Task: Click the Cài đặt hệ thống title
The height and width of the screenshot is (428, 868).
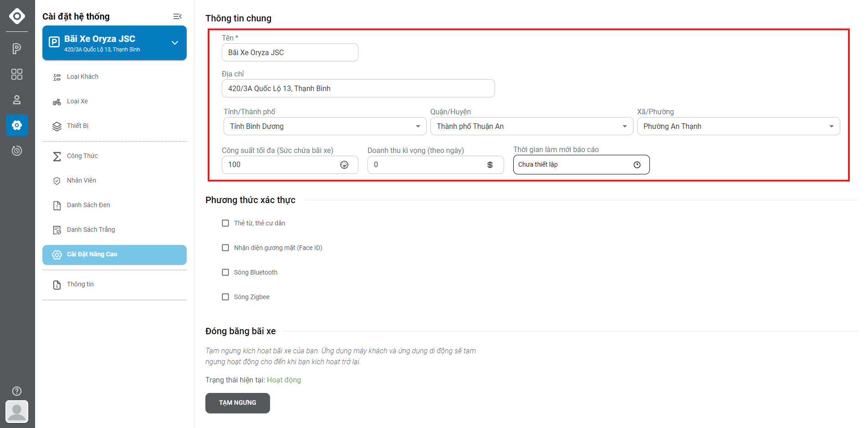Action: pyautogui.click(x=76, y=16)
